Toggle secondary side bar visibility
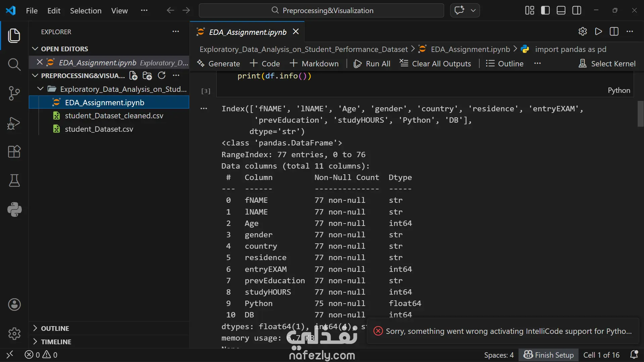644x362 pixels. coord(577,10)
